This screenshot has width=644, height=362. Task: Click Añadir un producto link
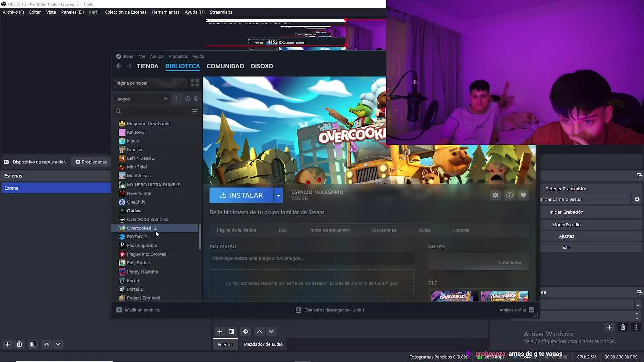138,310
